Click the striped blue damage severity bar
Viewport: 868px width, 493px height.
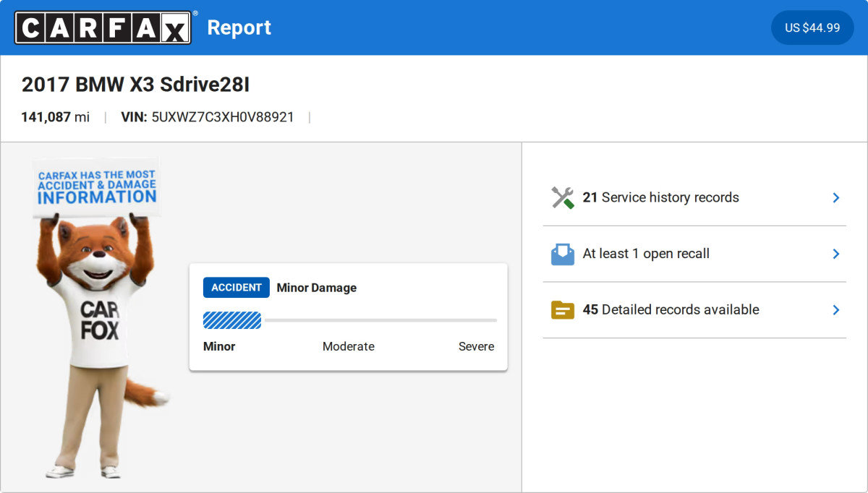point(232,320)
